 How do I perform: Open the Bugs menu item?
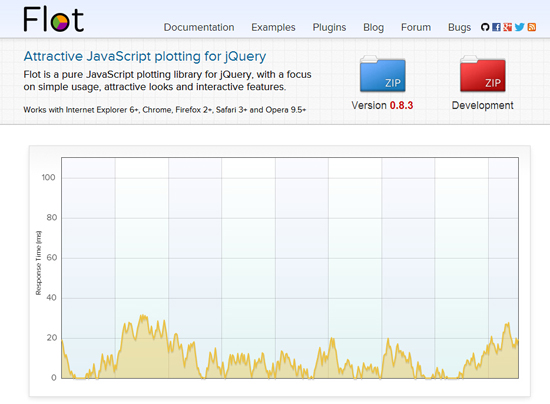tap(460, 27)
